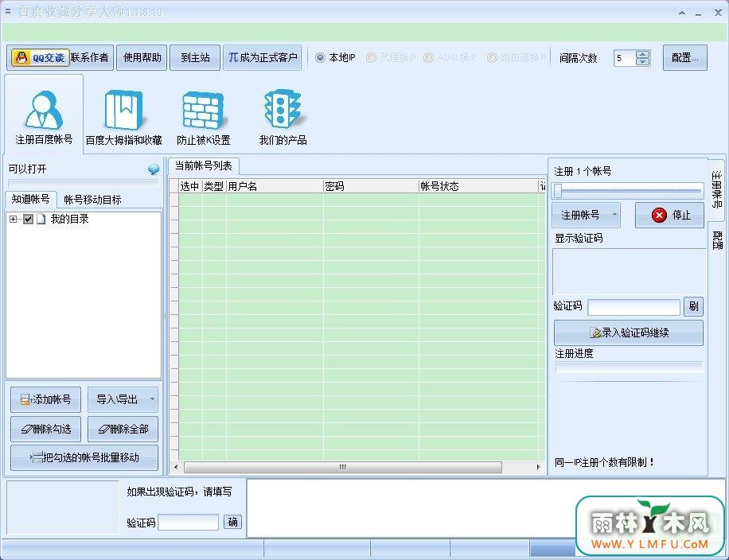The height and width of the screenshot is (560, 729).
Task: Open 注册百度帐号 tab icon
Action: (x=44, y=116)
